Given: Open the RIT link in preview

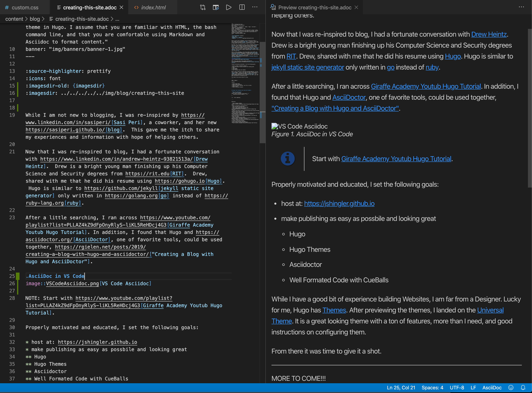Looking at the screenshot, I should point(291,56).
